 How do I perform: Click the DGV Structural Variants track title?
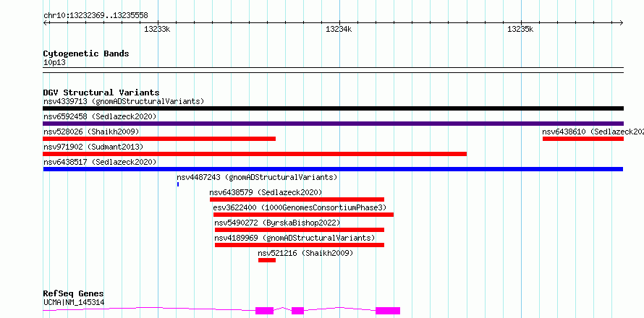point(101,93)
